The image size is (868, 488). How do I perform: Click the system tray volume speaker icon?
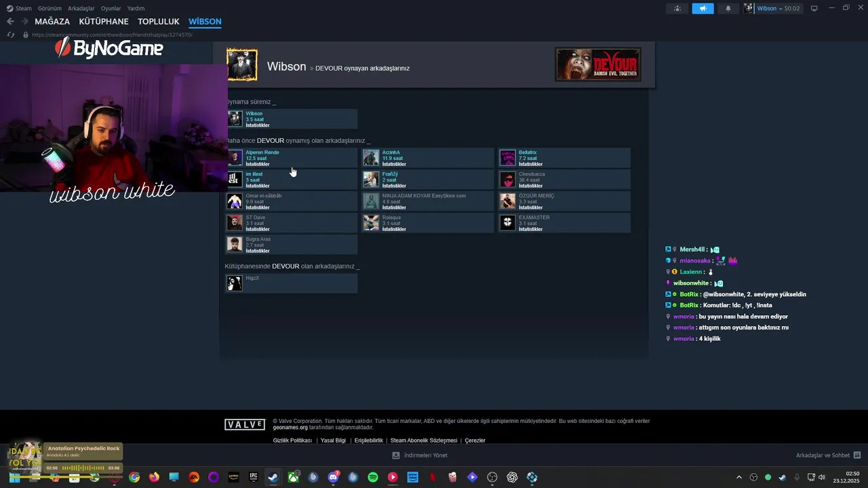pos(822,477)
